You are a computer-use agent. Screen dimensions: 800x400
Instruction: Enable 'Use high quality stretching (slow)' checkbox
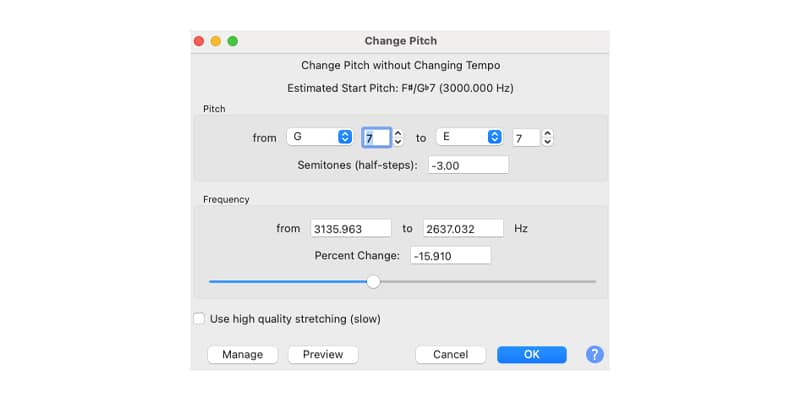199,319
